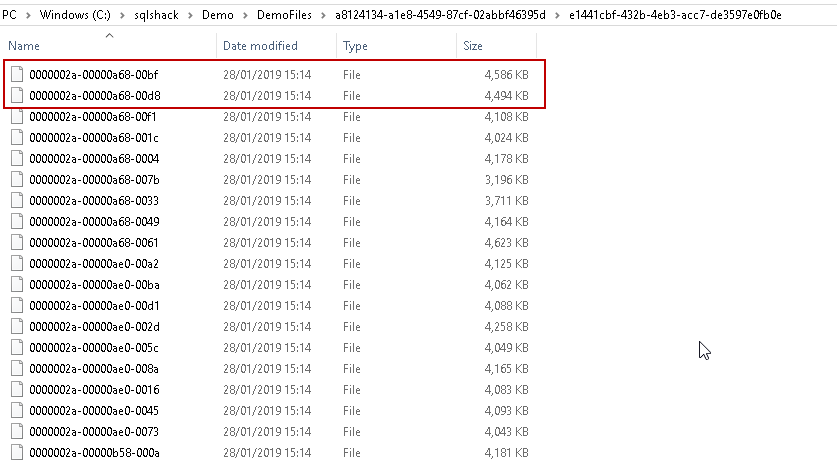
Task: Click the Size column header
Action: click(x=473, y=46)
